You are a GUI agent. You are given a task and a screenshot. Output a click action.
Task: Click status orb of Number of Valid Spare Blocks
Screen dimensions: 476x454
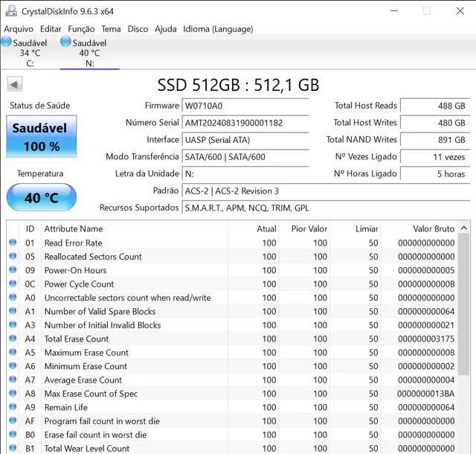(x=13, y=310)
